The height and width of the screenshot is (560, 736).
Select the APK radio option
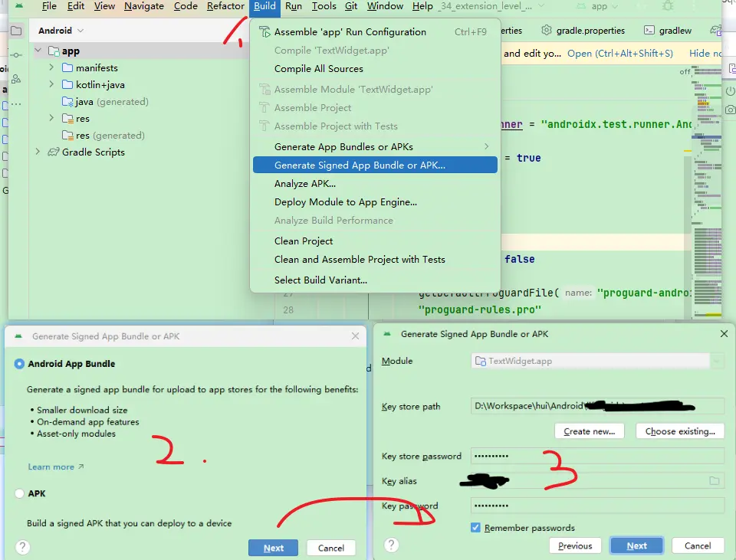tap(20, 493)
